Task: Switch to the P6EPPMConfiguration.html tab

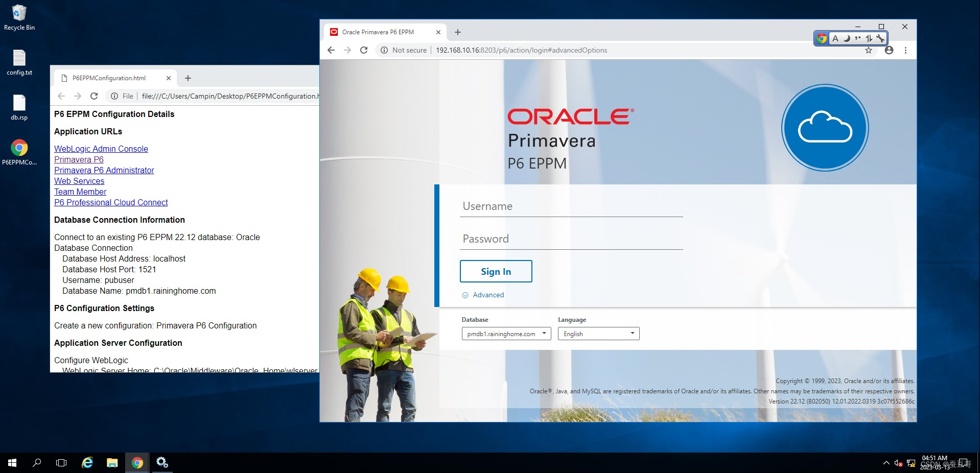Action: click(109, 78)
